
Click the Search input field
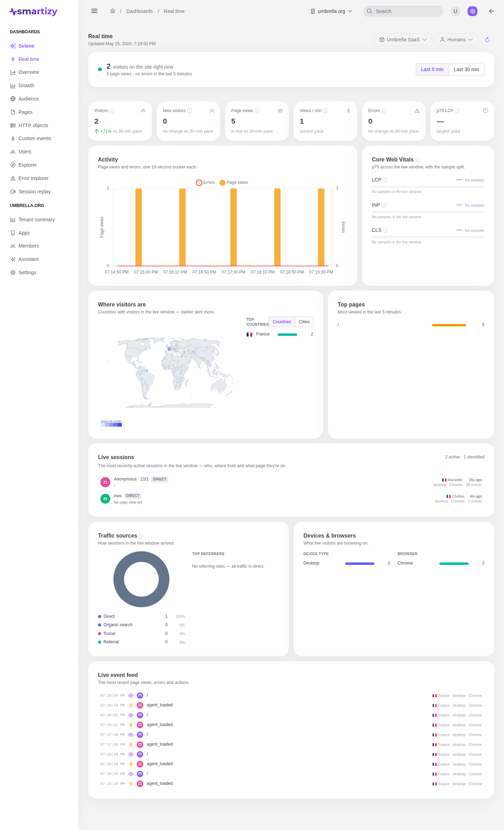click(x=403, y=11)
